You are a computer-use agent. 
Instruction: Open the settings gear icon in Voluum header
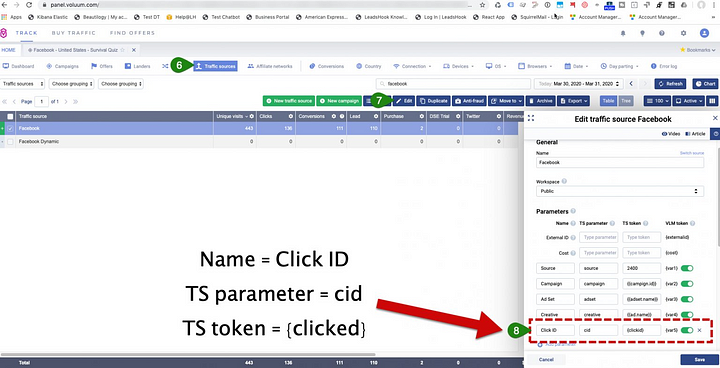pyautogui.click(x=683, y=33)
